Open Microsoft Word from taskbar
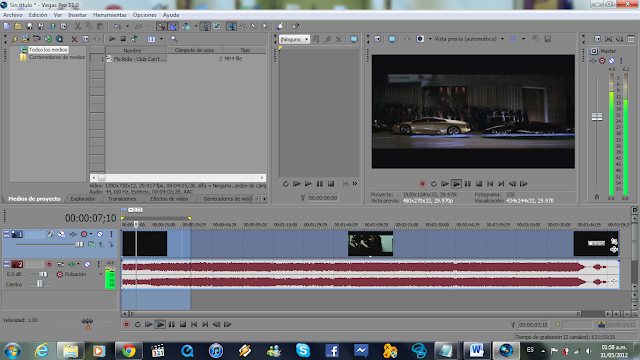 coord(476,351)
